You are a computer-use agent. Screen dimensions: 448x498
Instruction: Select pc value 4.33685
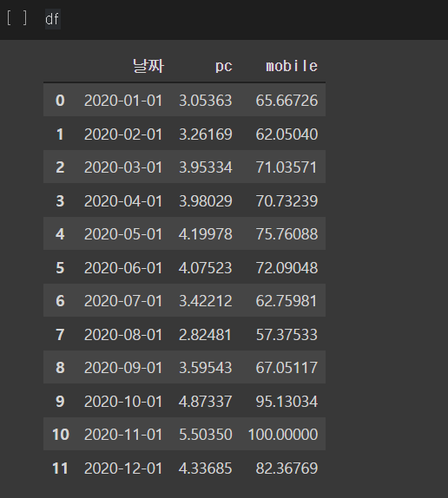tap(206, 469)
